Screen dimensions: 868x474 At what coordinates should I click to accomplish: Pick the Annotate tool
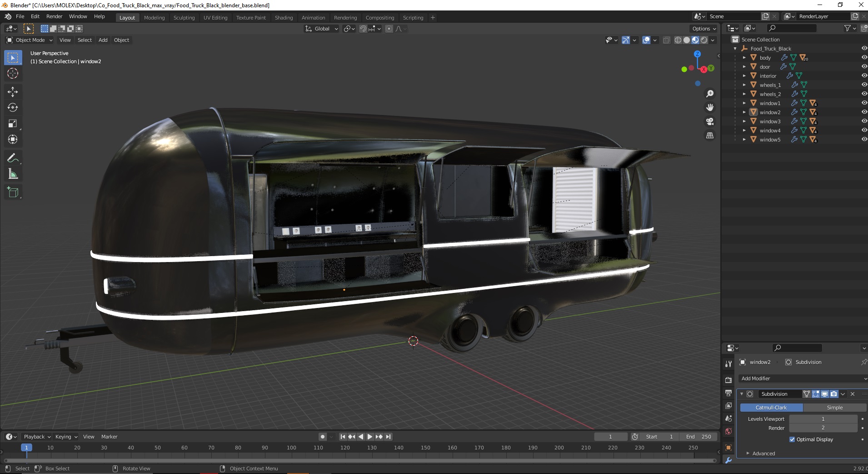pyautogui.click(x=13, y=158)
